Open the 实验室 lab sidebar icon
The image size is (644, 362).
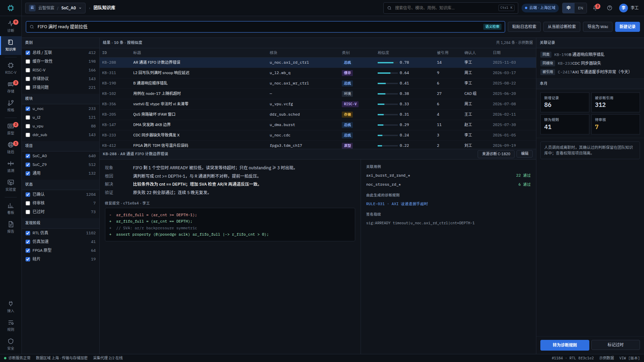pyautogui.click(x=11, y=185)
